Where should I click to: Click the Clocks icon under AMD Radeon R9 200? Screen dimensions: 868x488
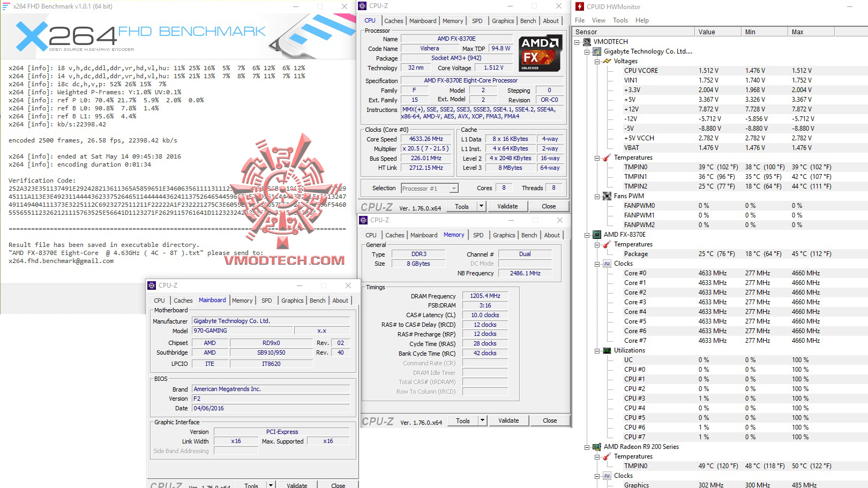pyautogui.click(x=607, y=476)
